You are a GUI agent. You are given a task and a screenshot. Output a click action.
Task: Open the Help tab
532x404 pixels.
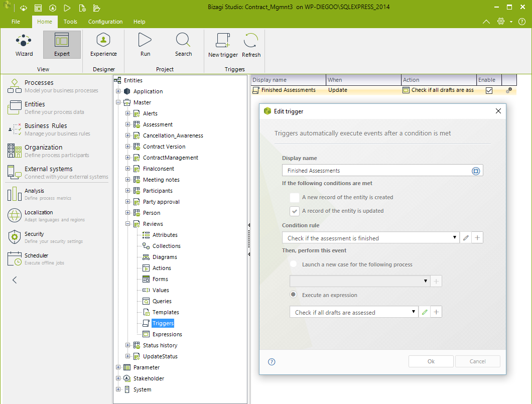pos(139,22)
